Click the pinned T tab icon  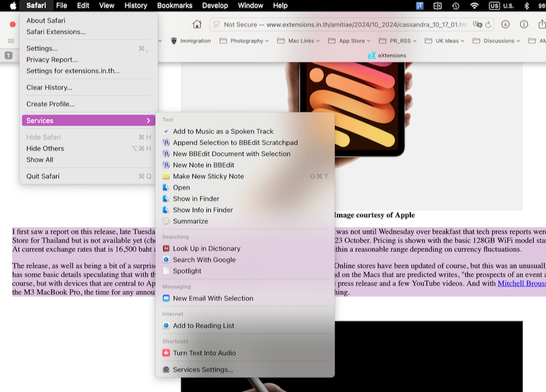[8, 55]
